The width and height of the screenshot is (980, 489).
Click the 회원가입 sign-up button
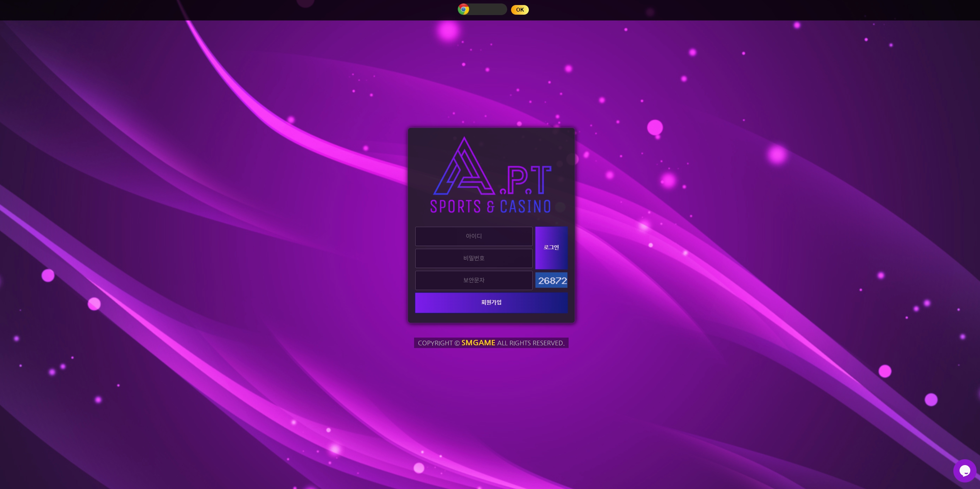point(491,302)
